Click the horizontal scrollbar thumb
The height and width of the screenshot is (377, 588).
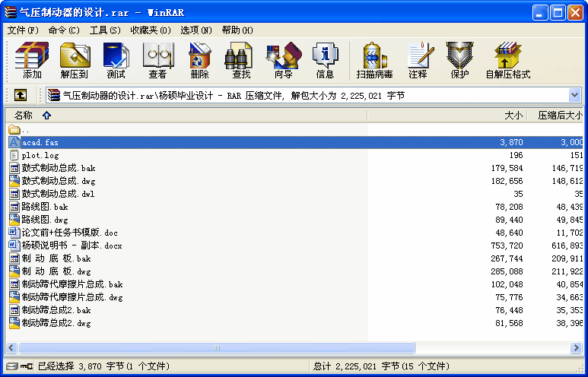click(x=215, y=347)
